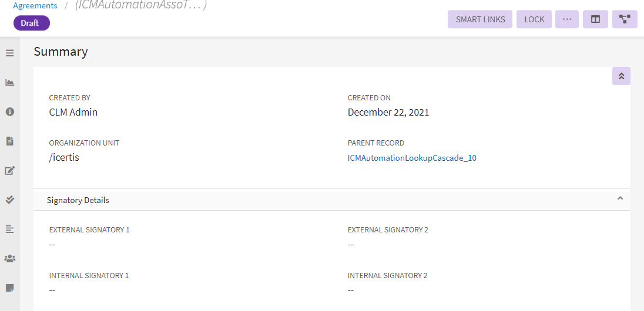
Task: Click the SMART LINKS button
Action: (x=480, y=19)
